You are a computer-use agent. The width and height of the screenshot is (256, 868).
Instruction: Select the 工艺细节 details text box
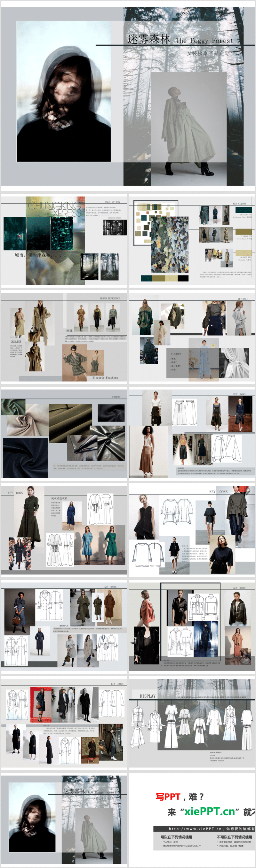(176, 354)
